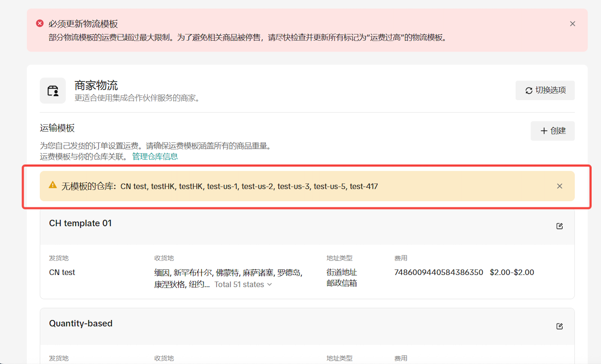This screenshot has height=364, width=601.
Task: Click the red error circle icon
Action: (x=40, y=23)
